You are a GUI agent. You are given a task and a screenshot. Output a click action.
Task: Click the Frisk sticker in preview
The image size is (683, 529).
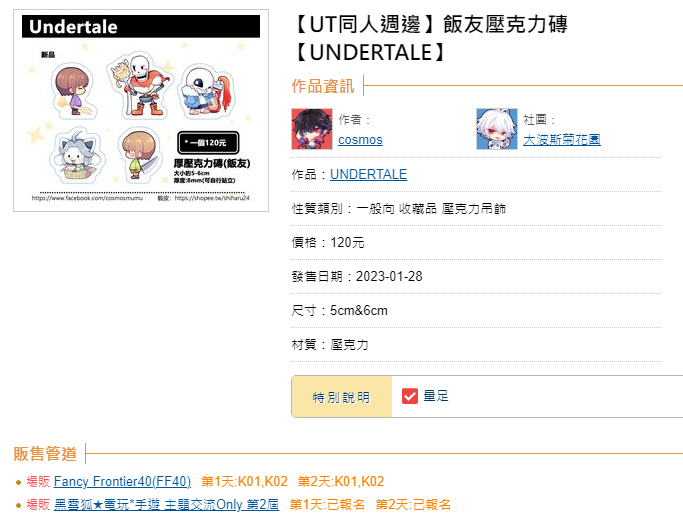coord(74,91)
